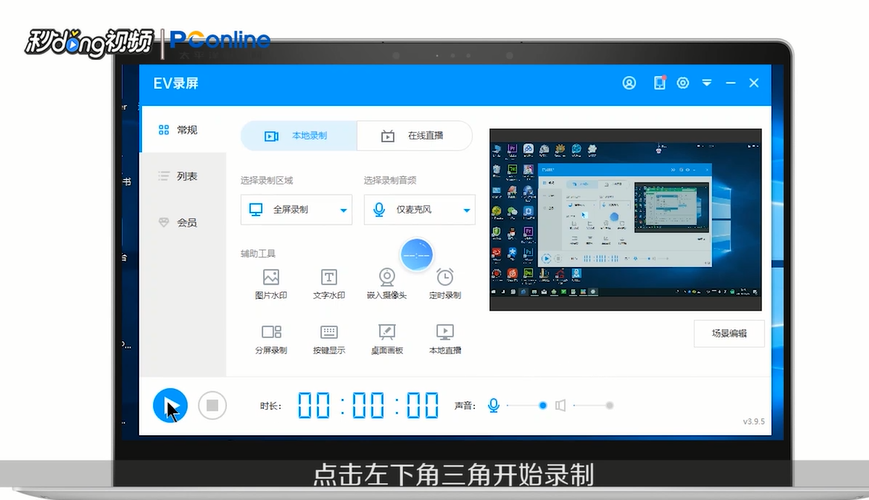The height and width of the screenshot is (500, 869).
Task: Expand the 仅麦克风 audio source dropdown
Action: pyautogui.click(x=420, y=210)
